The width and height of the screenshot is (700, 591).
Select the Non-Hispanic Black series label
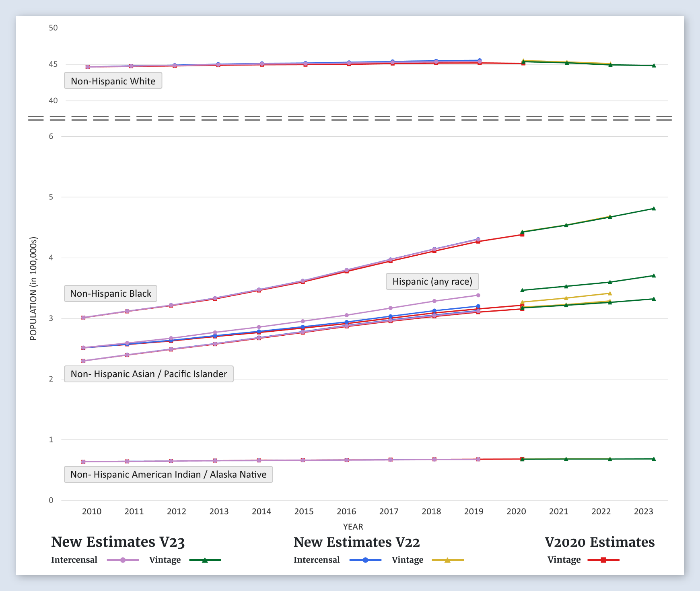tap(111, 293)
